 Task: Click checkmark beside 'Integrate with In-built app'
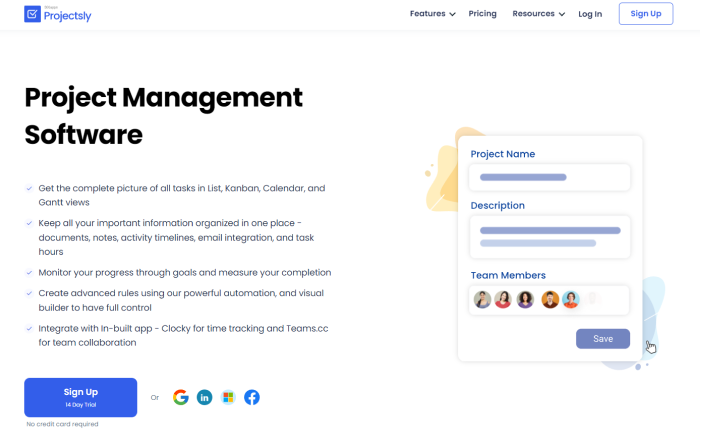click(29, 328)
